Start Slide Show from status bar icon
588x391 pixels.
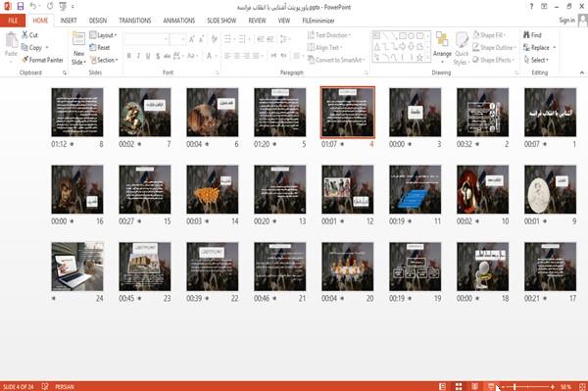pos(491,386)
